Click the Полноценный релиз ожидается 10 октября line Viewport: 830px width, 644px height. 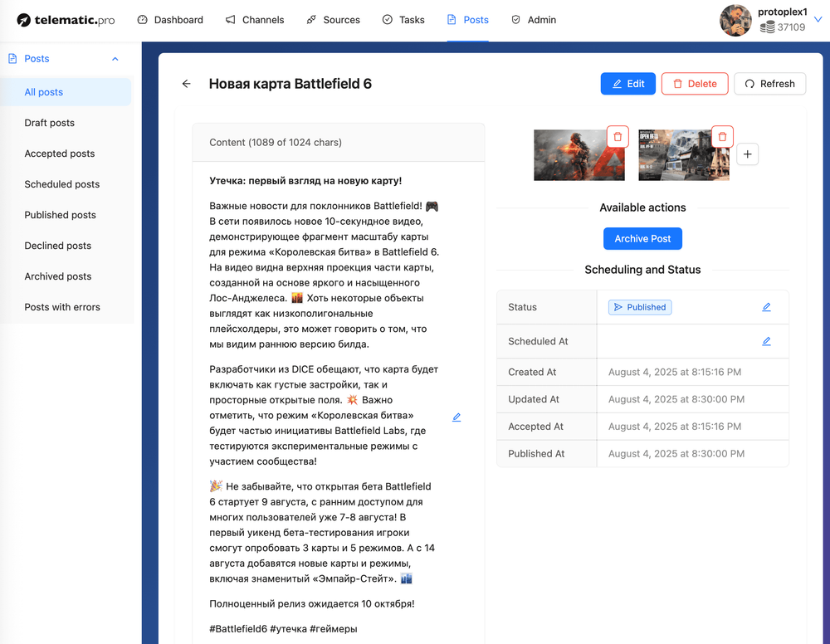pyautogui.click(x=312, y=604)
